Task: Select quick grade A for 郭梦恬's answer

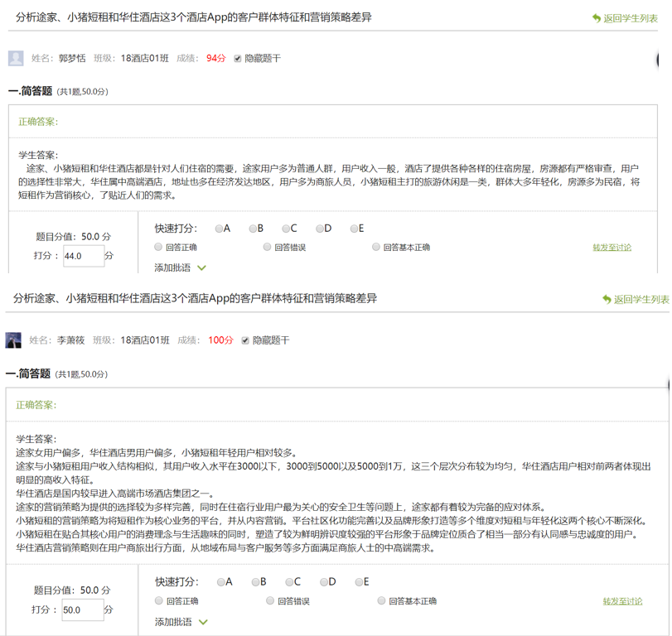Action: [219, 229]
